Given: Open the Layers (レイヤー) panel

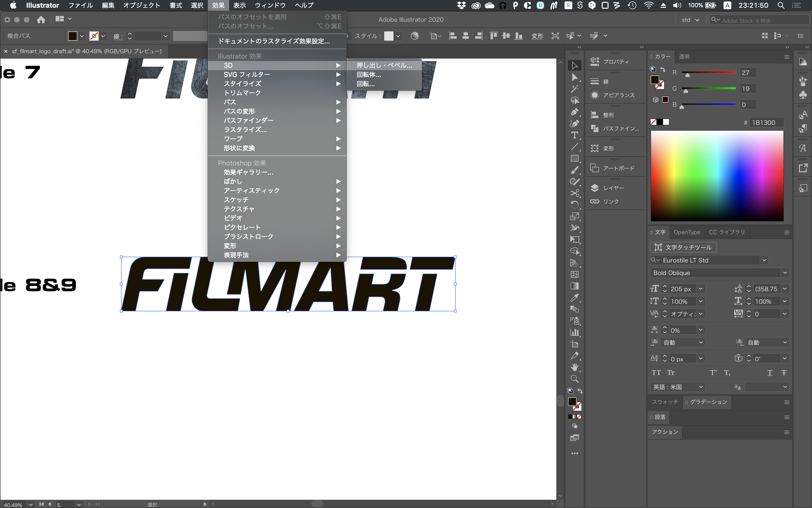Looking at the screenshot, I should click(x=615, y=188).
